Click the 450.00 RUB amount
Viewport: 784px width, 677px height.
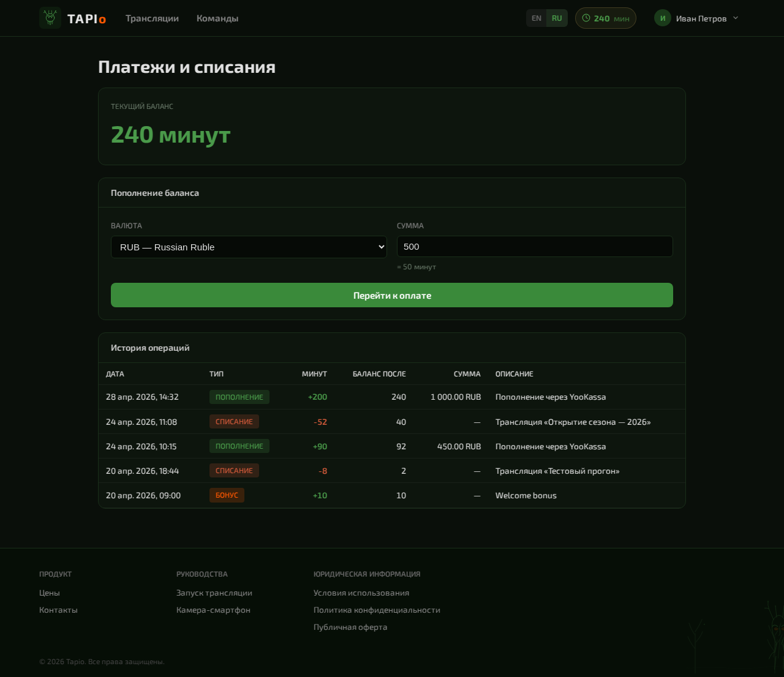coord(459,446)
